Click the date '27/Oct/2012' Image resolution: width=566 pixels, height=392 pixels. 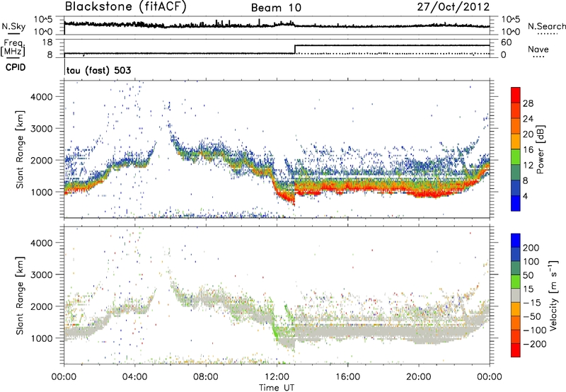pos(453,7)
